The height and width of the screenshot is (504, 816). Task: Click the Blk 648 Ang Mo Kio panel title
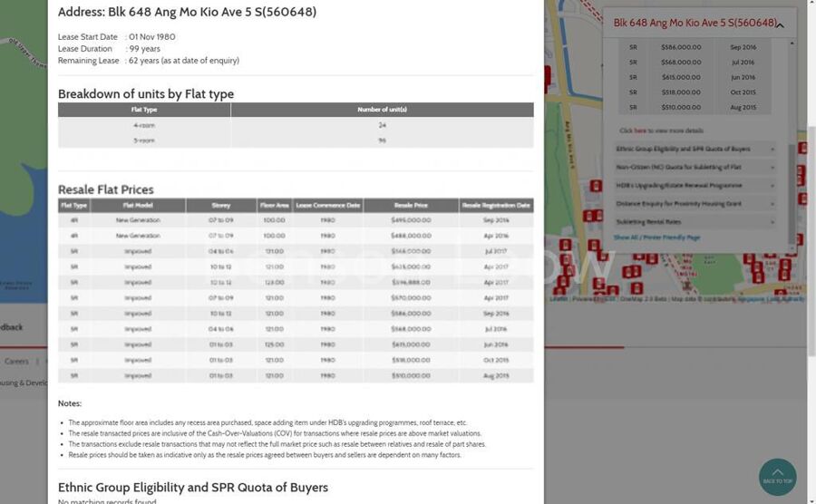click(x=695, y=23)
